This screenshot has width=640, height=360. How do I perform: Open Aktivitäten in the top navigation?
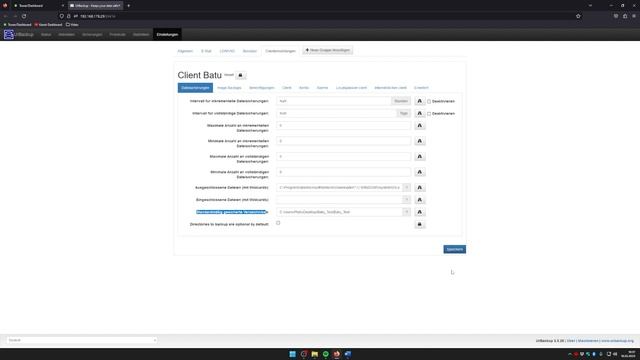click(x=66, y=35)
